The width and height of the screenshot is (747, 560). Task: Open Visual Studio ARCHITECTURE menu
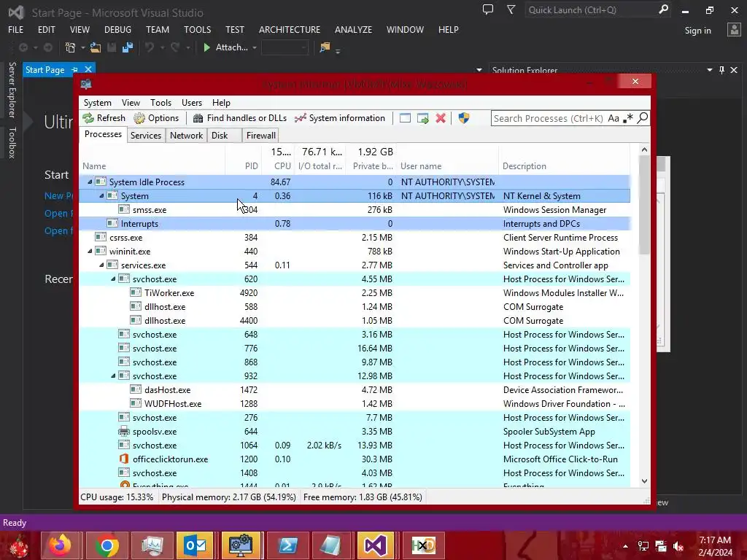pyautogui.click(x=289, y=29)
